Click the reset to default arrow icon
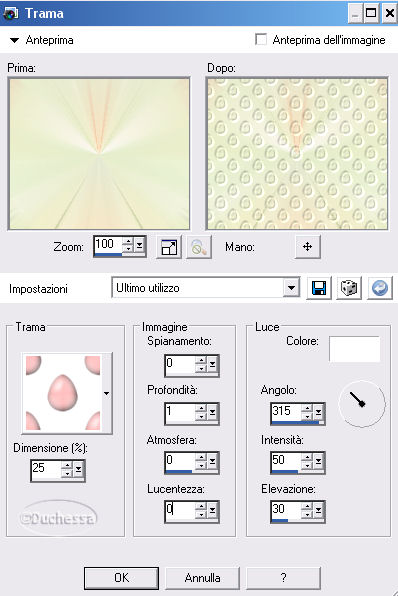 (x=379, y=288)
